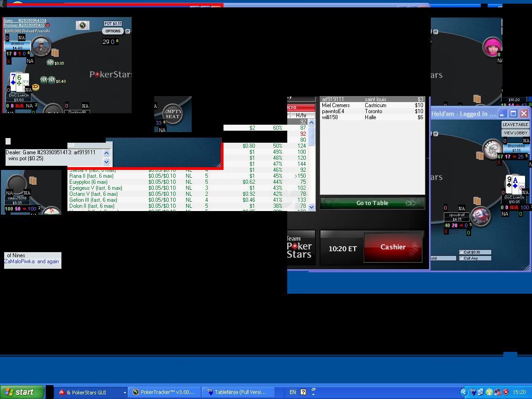Open the OPTIONS menu on the table
This screenshot has height=399, width=532.
tap(113, 31)
